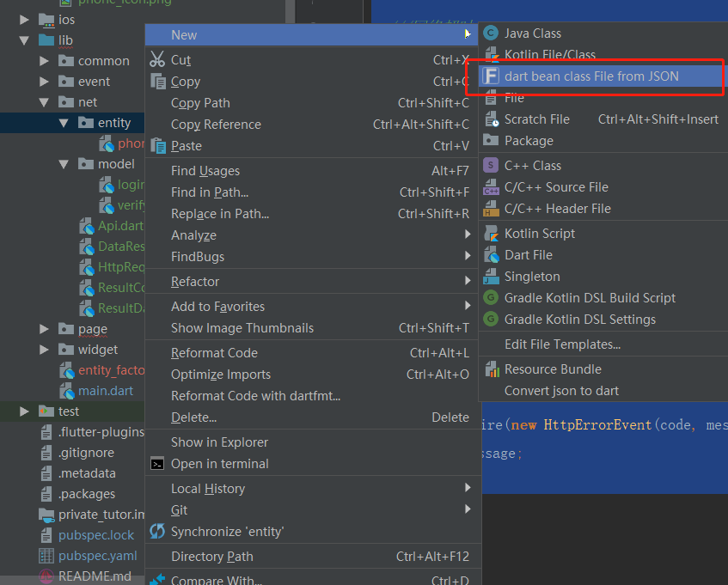Click the Singleton template icon
Screen dimensions: 728x585
point(492,276)
